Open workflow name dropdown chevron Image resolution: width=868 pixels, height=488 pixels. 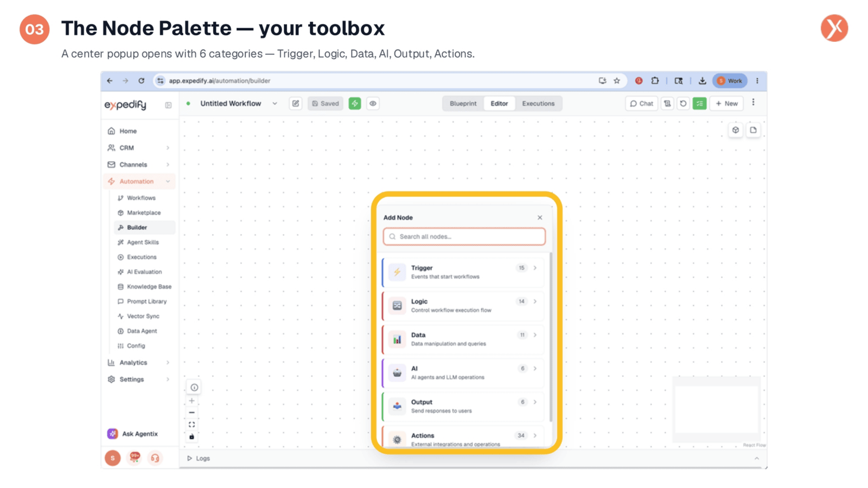275,104
